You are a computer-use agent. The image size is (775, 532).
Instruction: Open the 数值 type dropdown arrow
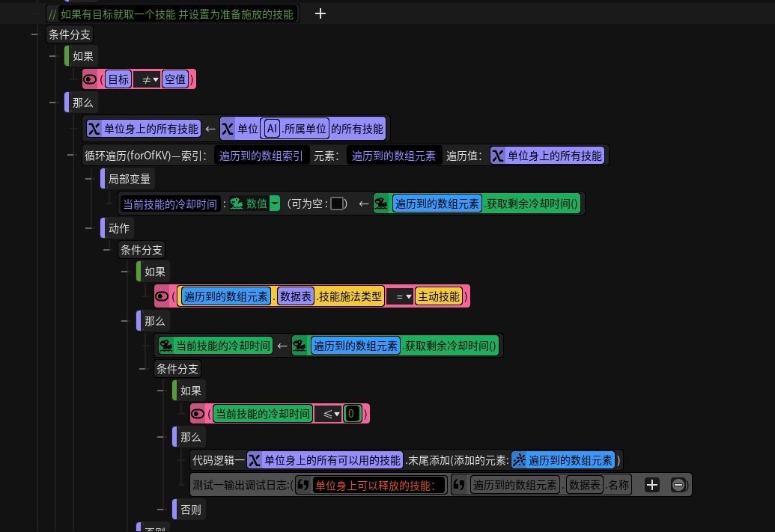[x=275, y=204]
